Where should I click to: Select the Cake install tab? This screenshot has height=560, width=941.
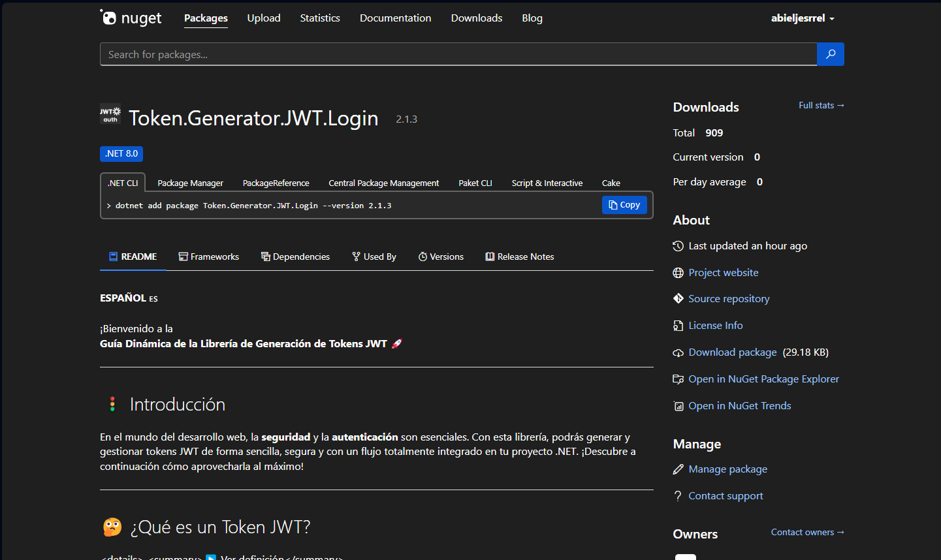(x=611, y=183)
